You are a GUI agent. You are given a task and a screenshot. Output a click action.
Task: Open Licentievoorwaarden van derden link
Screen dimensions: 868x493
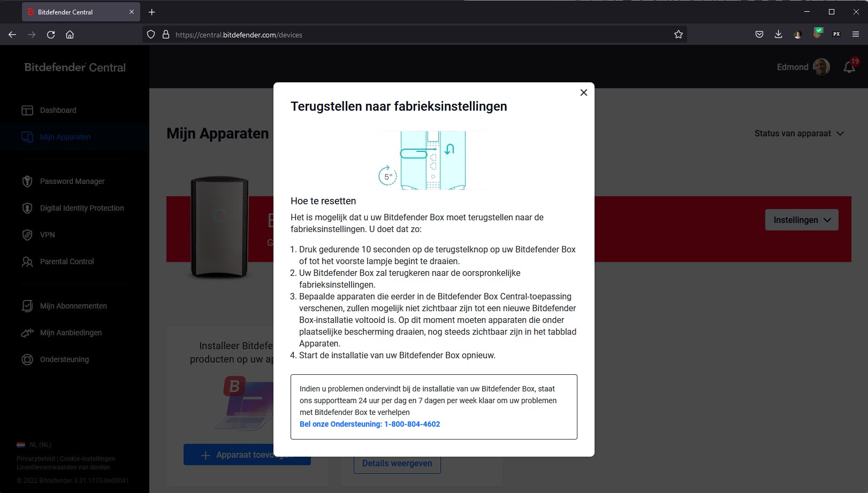pos(63,467)
